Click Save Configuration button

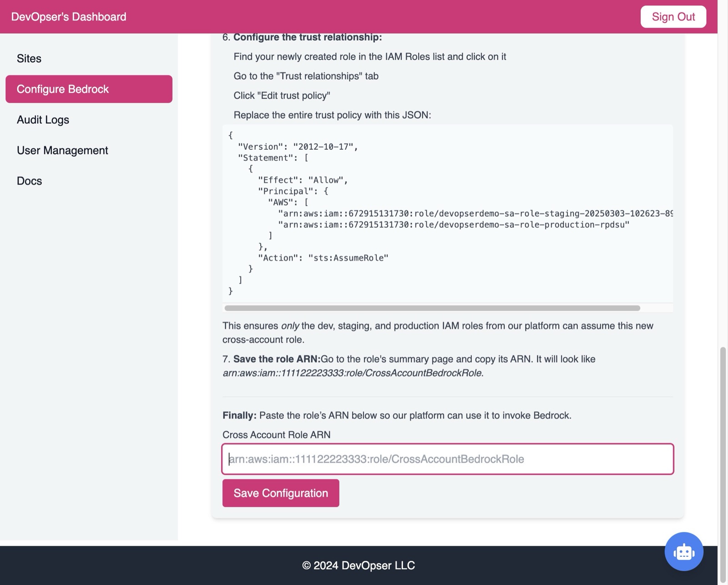pyautogui.click(x=281, y=493)
